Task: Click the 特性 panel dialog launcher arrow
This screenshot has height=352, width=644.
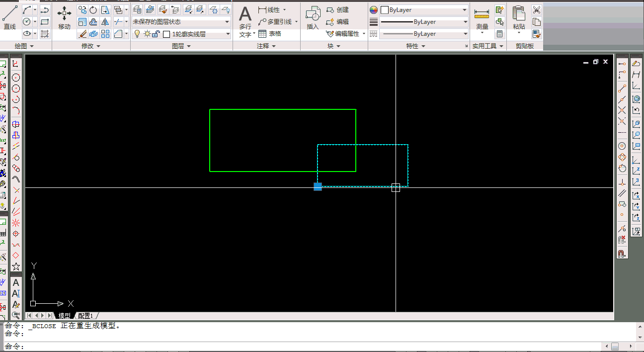Action: point(466,46)
